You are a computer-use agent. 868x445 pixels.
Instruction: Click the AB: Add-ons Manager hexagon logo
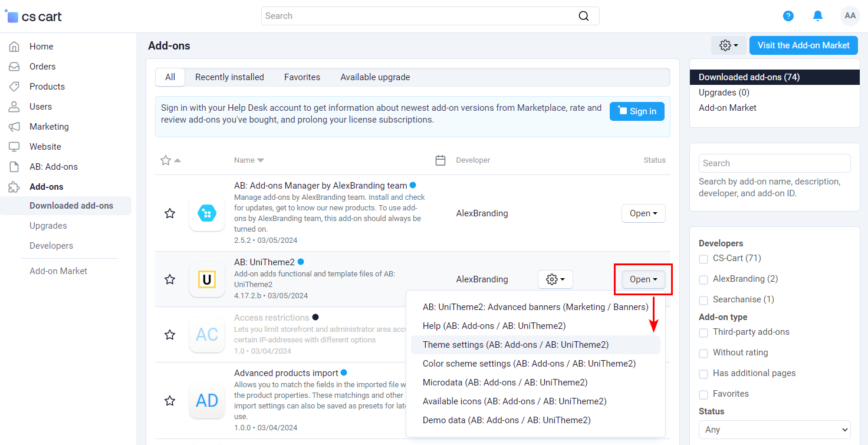(207, 213)
